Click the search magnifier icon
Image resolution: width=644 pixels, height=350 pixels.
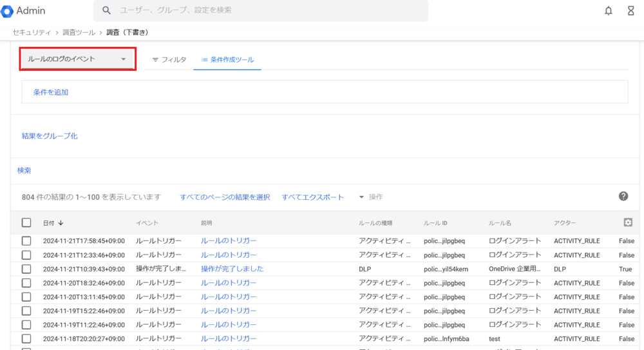tap(107, 11)
